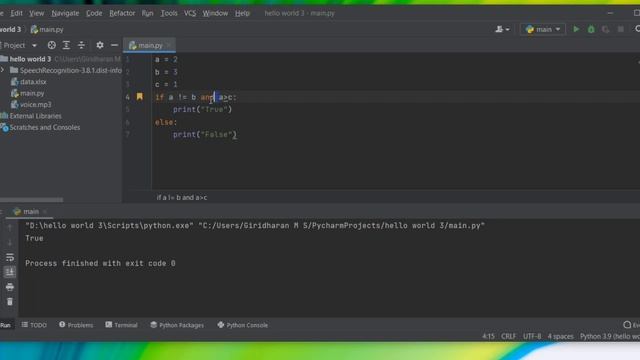
Task: Select External Libraries node
Action: [x=31, y=116]
